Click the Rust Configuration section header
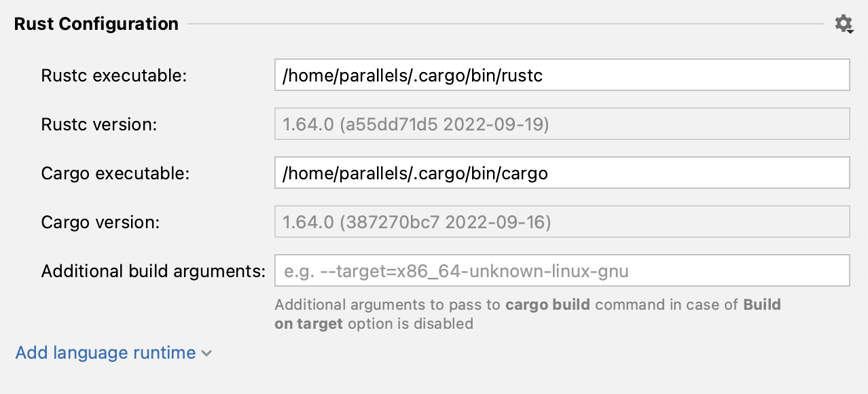 point(96,24)
